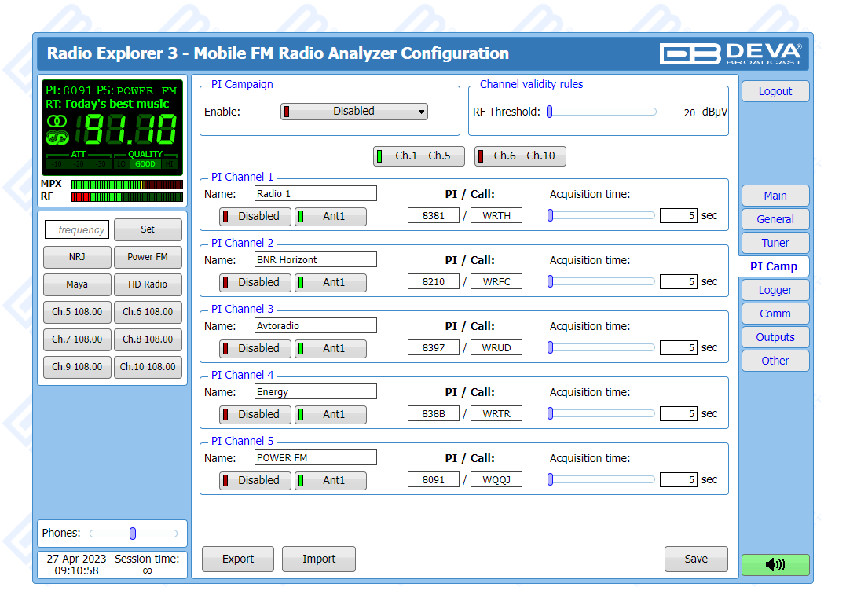The image size is (846, 616).
Task: Adjust the RF Threshold slider
Action: click(550, 112)
